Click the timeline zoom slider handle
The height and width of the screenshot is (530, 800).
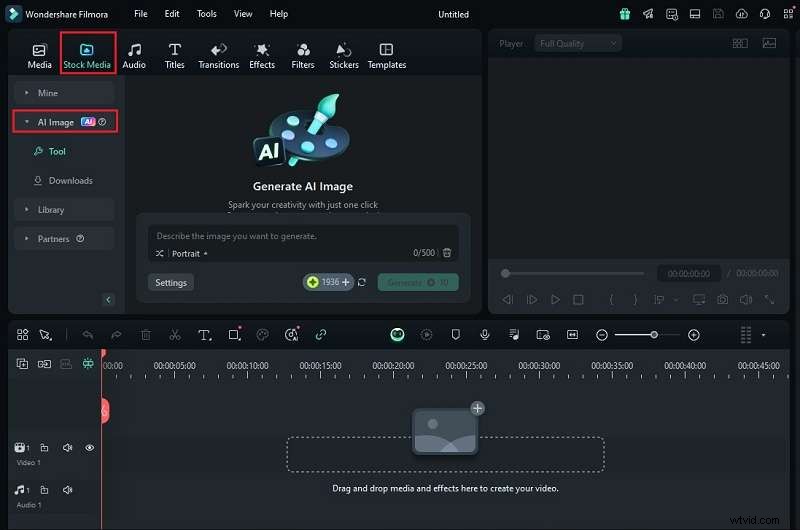pyautogui.click(x=653, y=335)
